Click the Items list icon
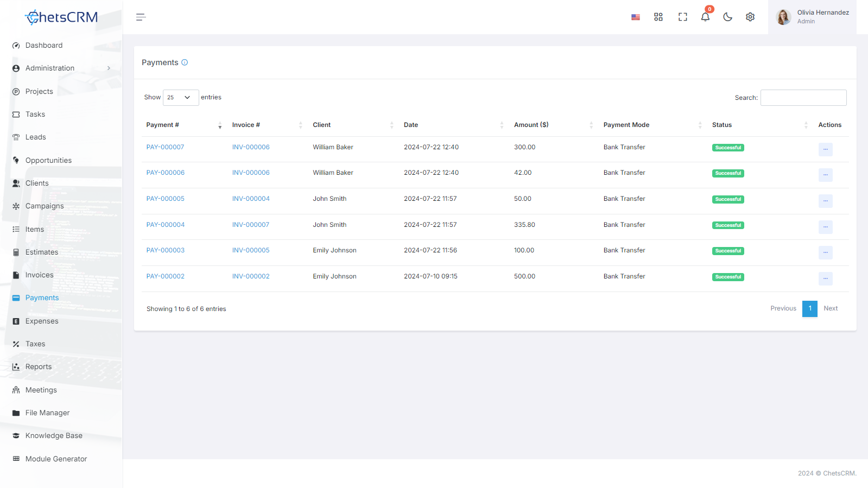The image size is (868, 488). point(16,230)
